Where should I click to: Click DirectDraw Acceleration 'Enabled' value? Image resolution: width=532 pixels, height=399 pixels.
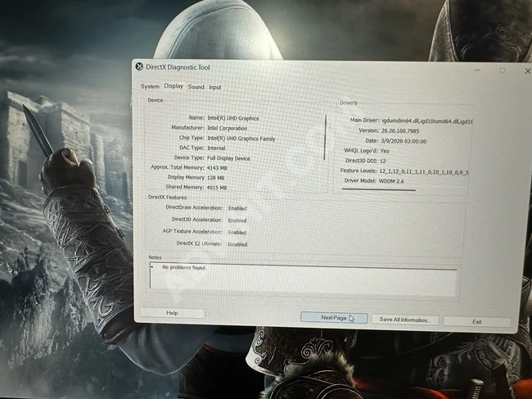[237, 208]
